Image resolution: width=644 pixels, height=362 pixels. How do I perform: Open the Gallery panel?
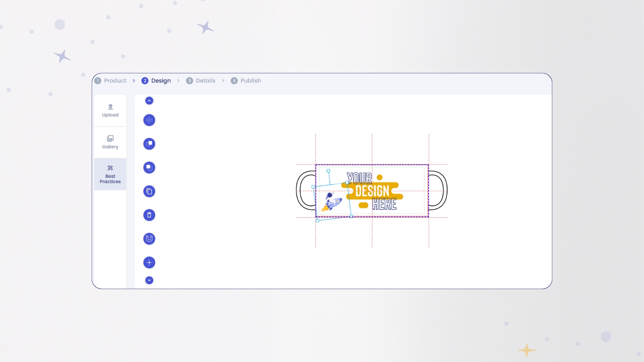[x=110, y=142]
